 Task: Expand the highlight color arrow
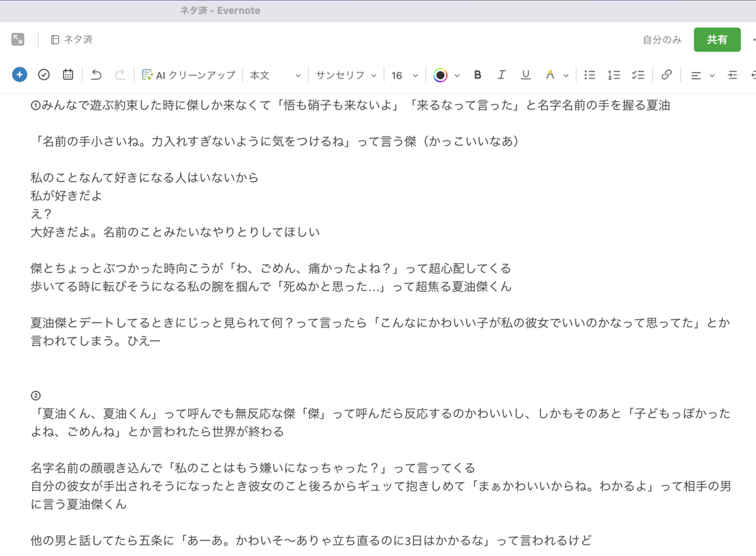click(x=566, y=76)
